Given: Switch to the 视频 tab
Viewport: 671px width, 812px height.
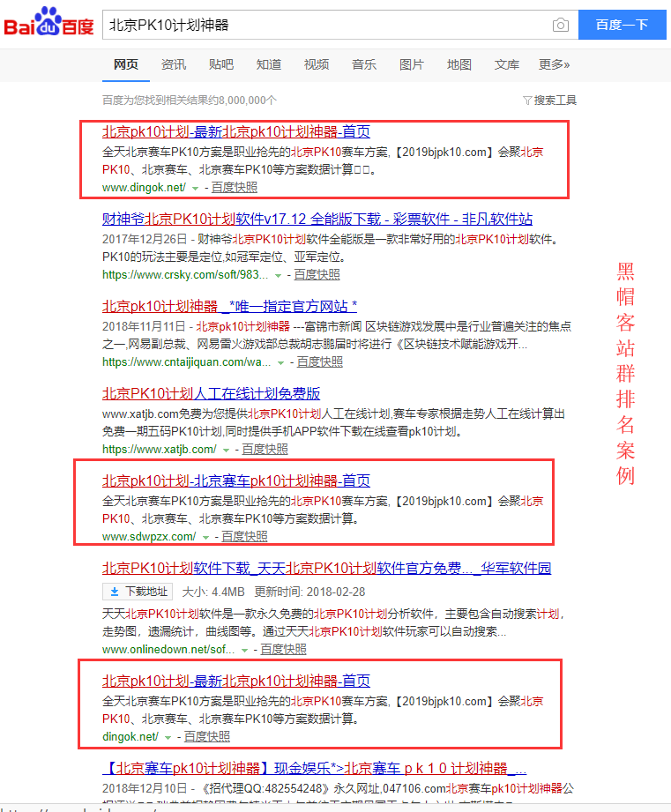Looking at the screenshot, I should click(x=317, y=64).
